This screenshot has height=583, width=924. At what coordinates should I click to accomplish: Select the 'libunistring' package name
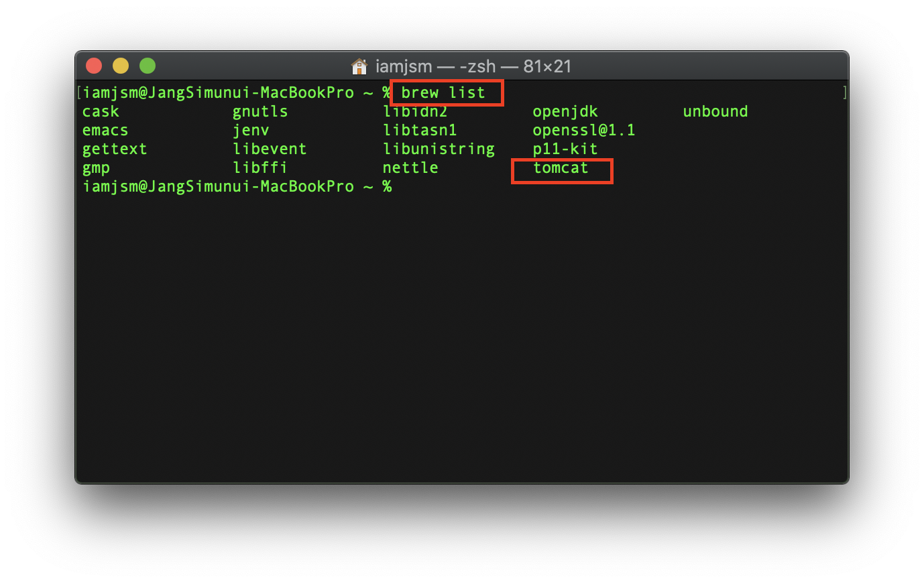point(439,149)
